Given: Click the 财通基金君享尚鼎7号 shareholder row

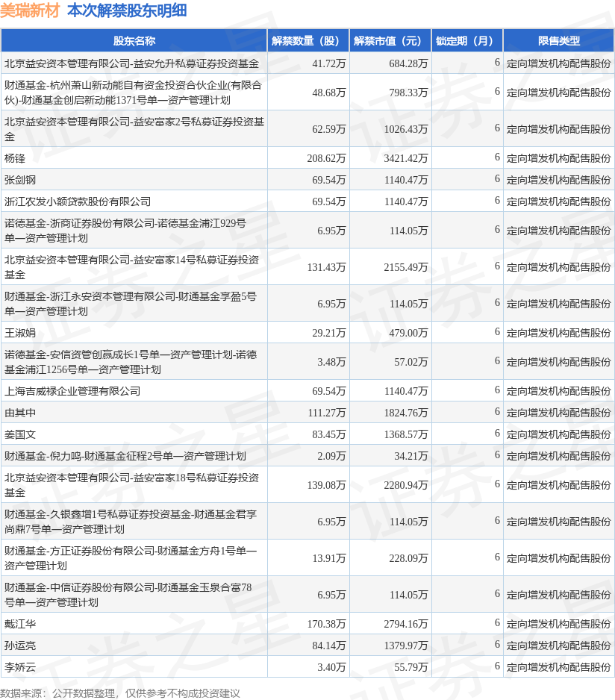Looking at the screenshot, I should click(307, 522).
